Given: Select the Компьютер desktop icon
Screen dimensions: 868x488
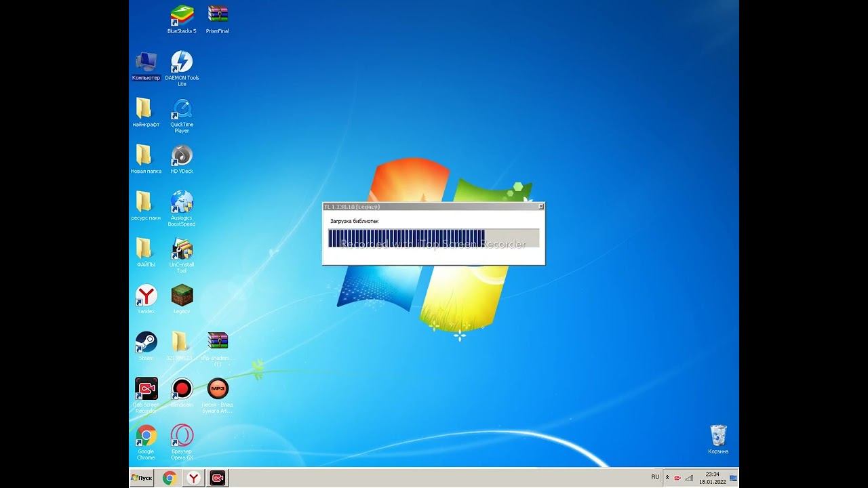Looking at the screenshot, I should click(146, 66).
